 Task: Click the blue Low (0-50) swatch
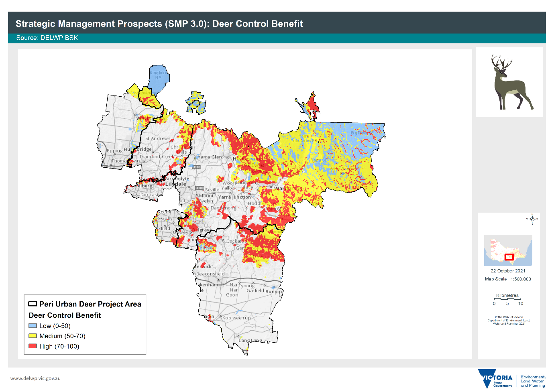tap(33, 326)
